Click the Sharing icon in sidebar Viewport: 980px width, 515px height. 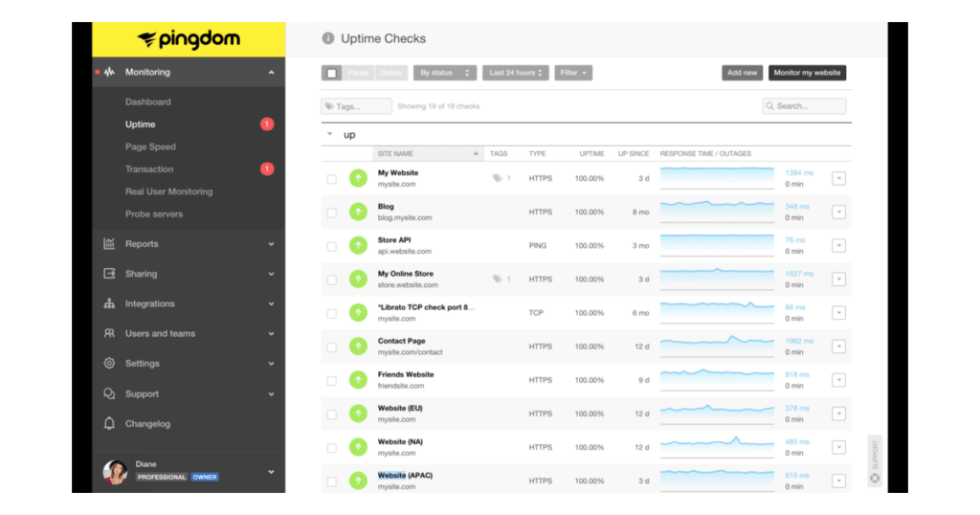tap(109, 274)
